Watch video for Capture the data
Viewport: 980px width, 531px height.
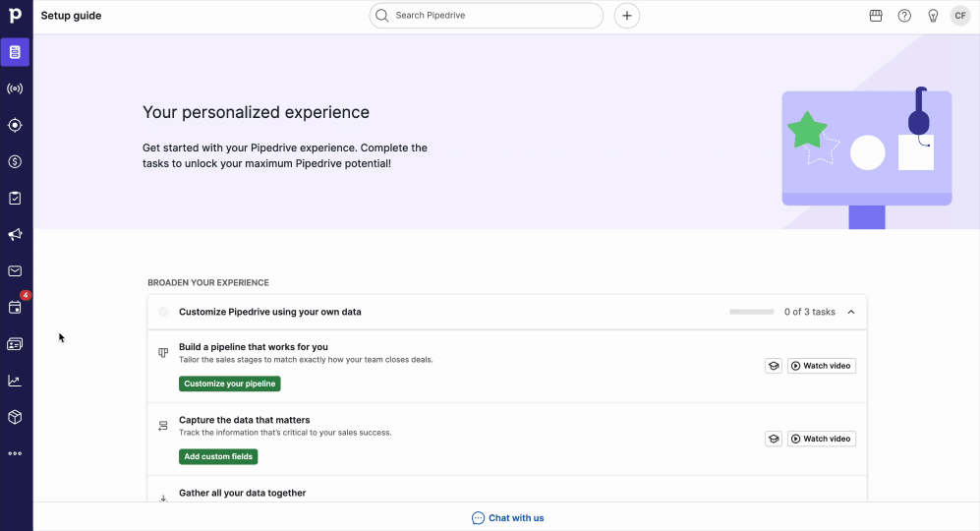coord(821,439)
